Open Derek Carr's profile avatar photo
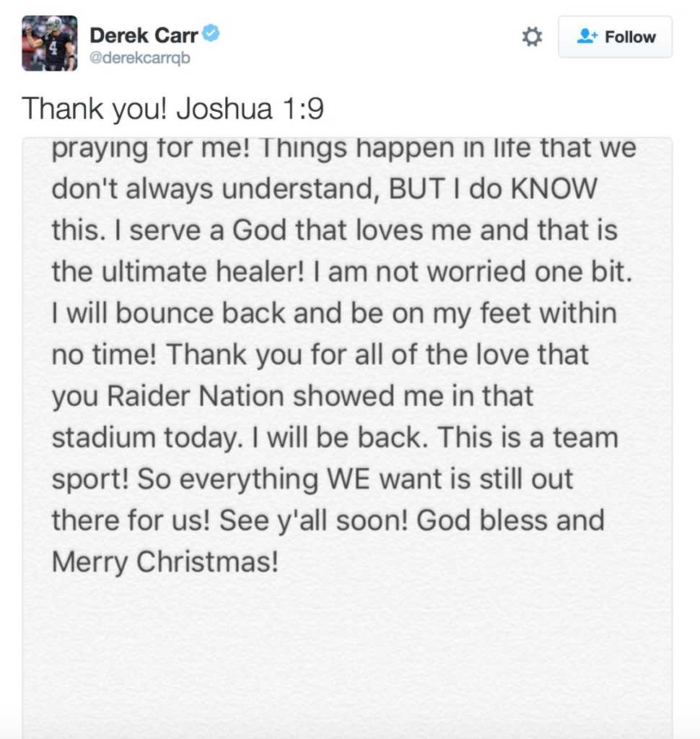 (50, 43)
